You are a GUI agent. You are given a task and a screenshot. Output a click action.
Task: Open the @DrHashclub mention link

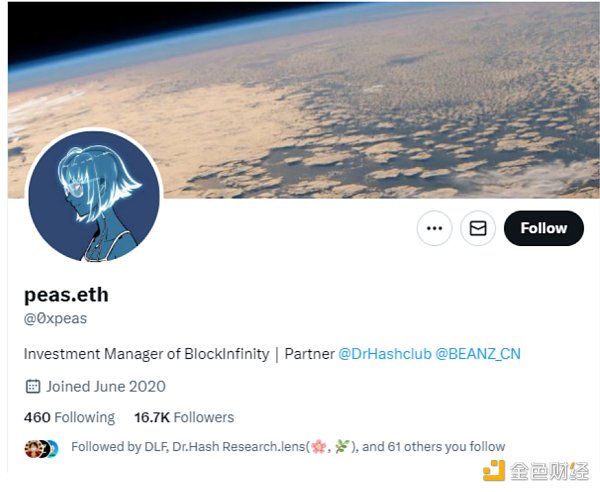[384, 354]
